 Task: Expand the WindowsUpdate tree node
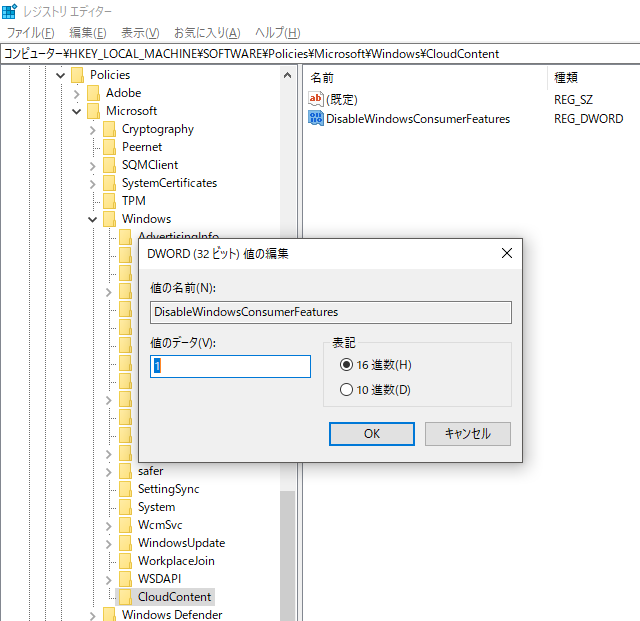tap(109, 544)
